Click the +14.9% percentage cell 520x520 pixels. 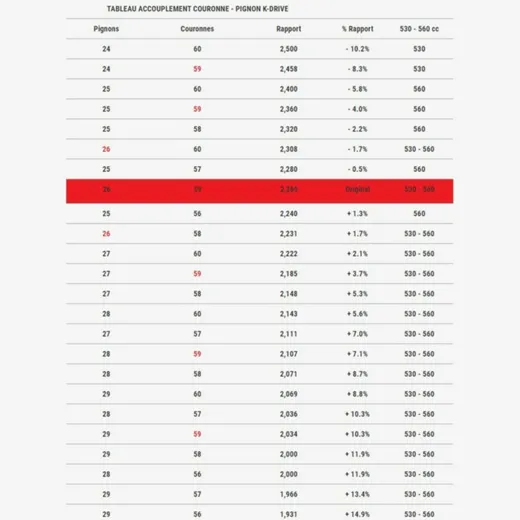[x=357, y=514]
